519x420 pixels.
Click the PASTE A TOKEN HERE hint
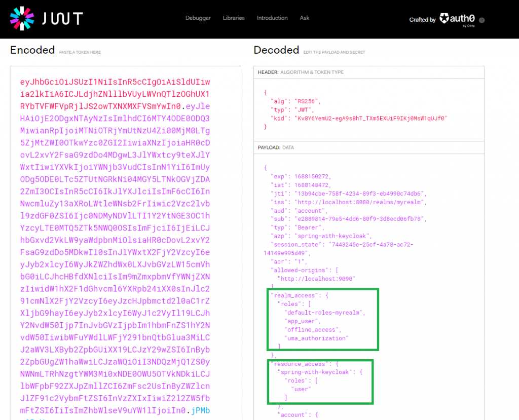80,52
